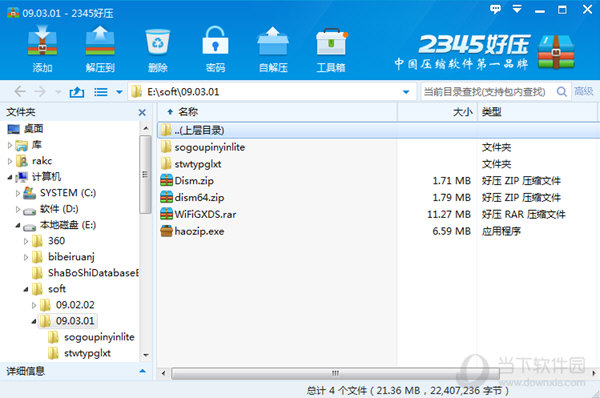The height and width of the screenshot is (398, 600).
Task: Click the magnifier search icon
Action: pyautogui.click(x=561, y=92)
